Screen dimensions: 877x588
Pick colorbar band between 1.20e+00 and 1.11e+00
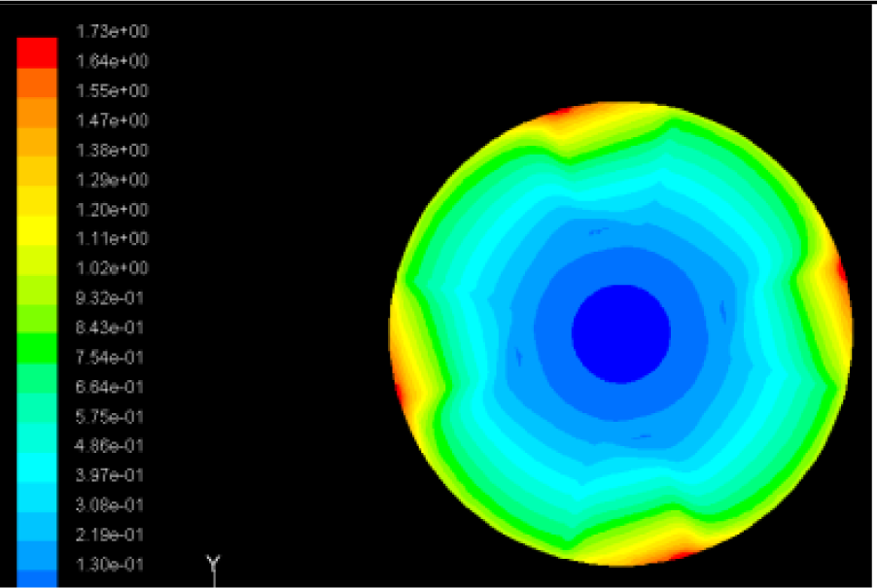(x=37, y=230)
